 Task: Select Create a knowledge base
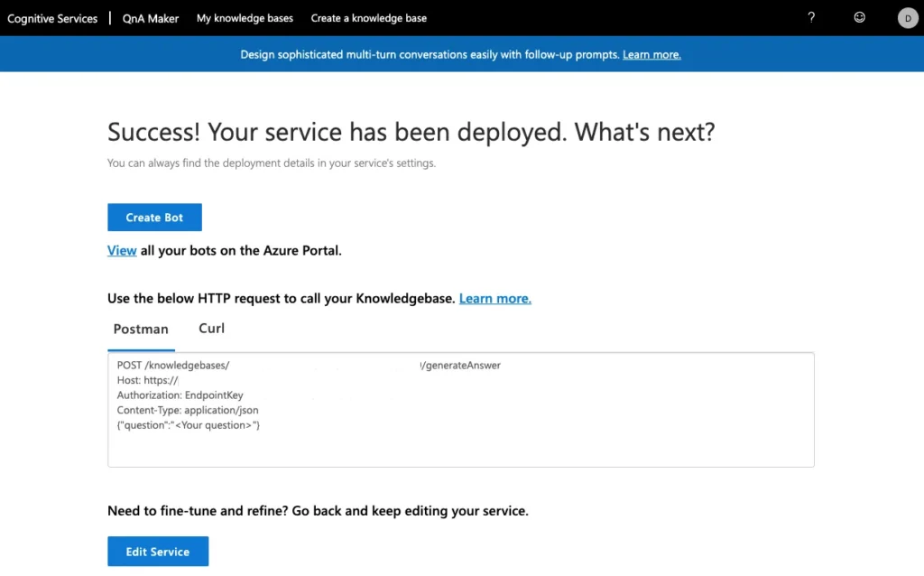369,18
